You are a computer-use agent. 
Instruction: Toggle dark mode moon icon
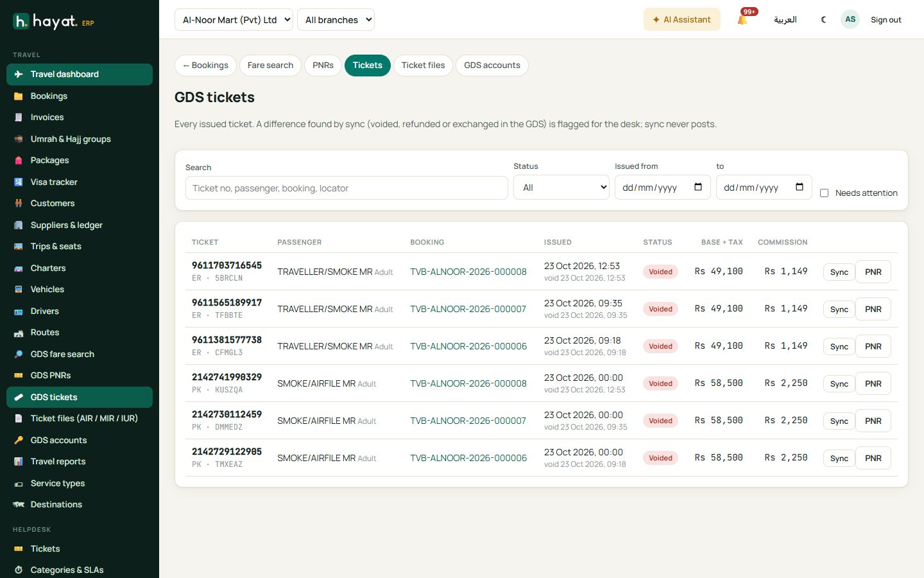click(x=823, y=19)
